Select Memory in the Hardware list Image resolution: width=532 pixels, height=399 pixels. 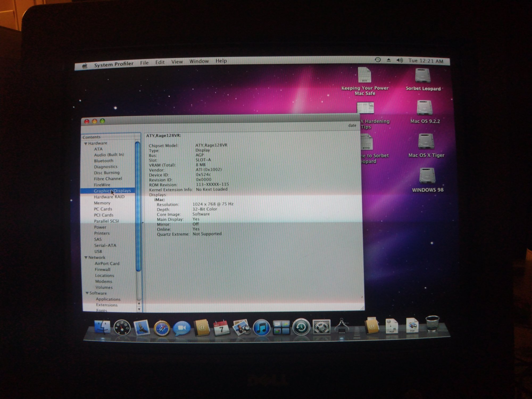[x=102, y=203]
